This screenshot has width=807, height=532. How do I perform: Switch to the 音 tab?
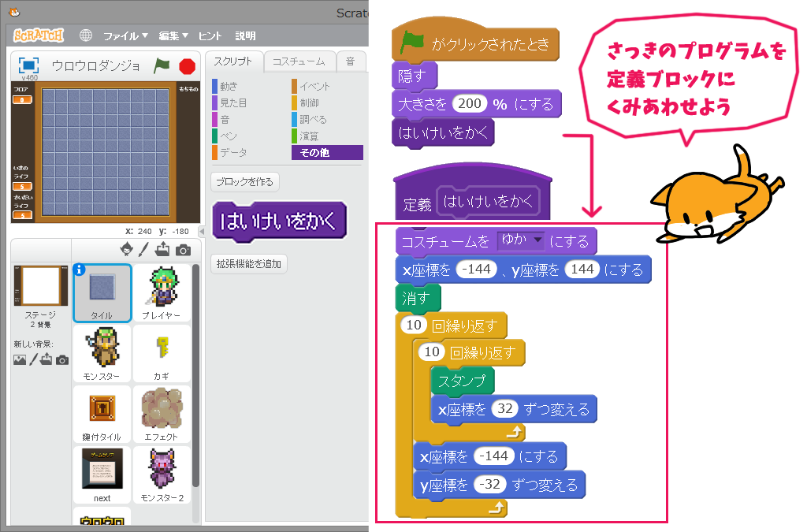coord(351,61)
